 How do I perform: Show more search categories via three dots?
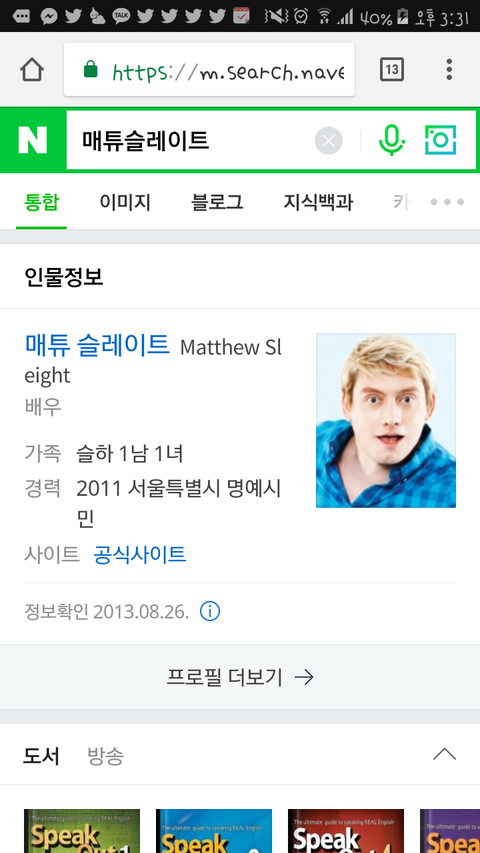(447, 202)
